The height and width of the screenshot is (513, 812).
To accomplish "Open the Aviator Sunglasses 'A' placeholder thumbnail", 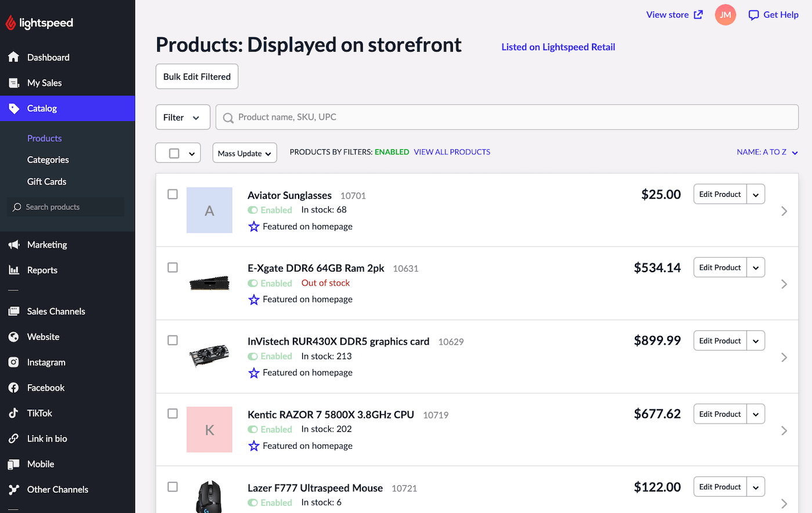I will coord(209,210).
